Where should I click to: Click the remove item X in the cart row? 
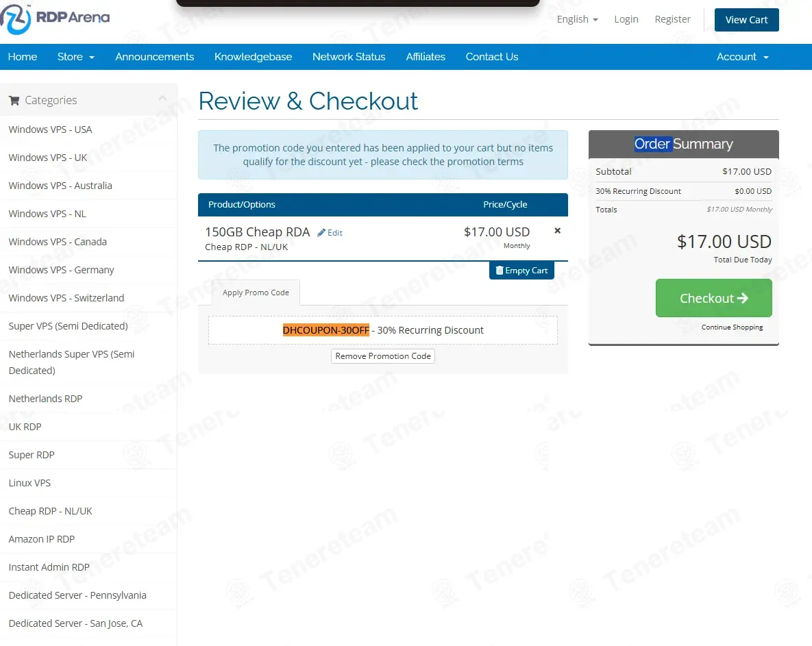click(x=557, y=230)
